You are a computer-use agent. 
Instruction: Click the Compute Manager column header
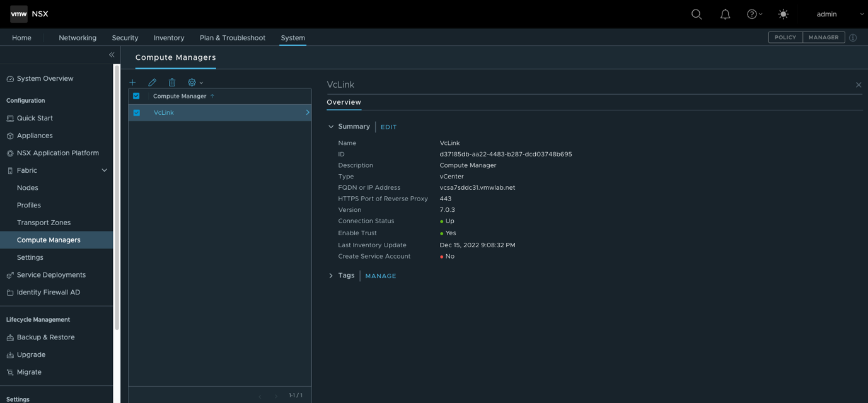pyautogui.click(x=180, y=96)
